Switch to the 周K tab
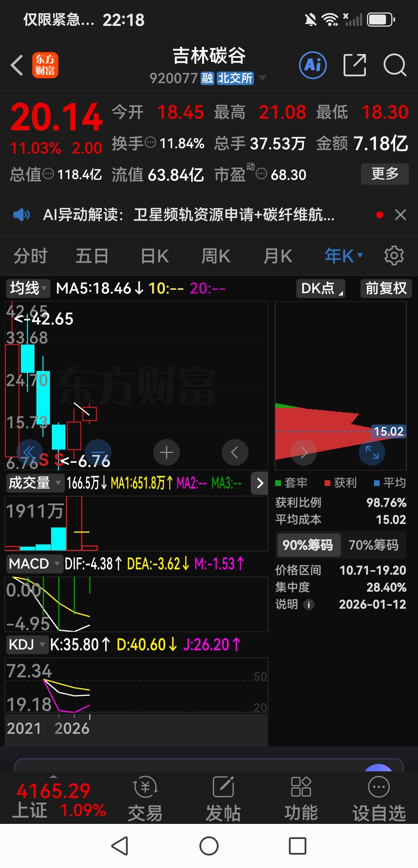 click(216, 256)
